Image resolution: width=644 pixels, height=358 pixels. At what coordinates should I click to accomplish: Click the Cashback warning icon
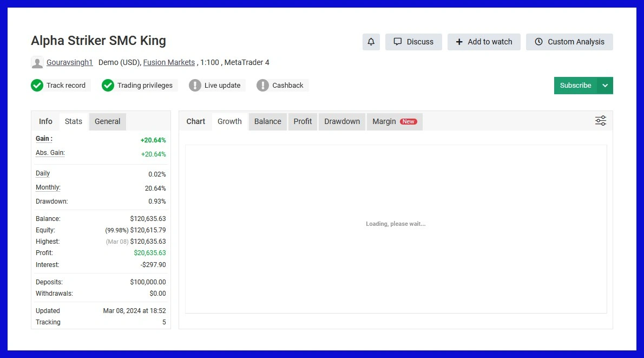coord(262,86)
